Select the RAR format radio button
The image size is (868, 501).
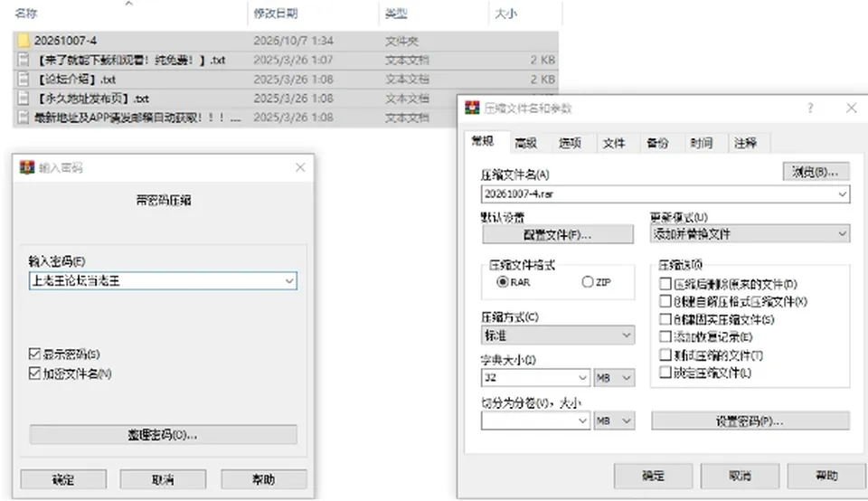pos(503,282)
